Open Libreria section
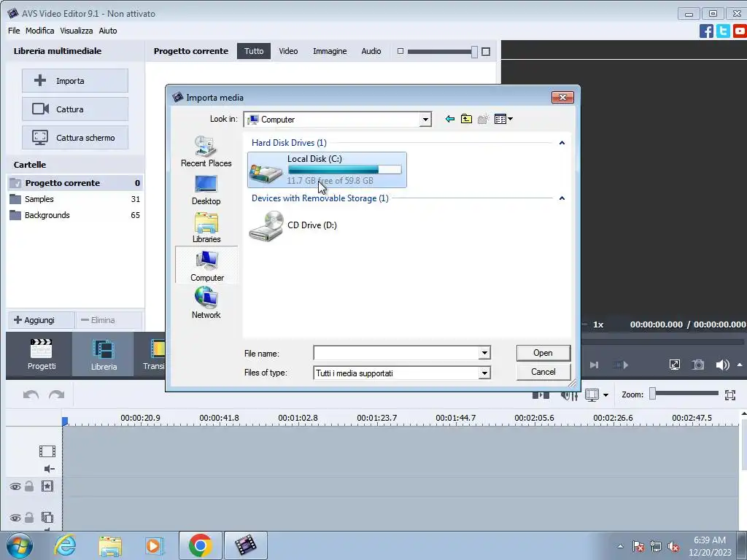 click(104, 354)
